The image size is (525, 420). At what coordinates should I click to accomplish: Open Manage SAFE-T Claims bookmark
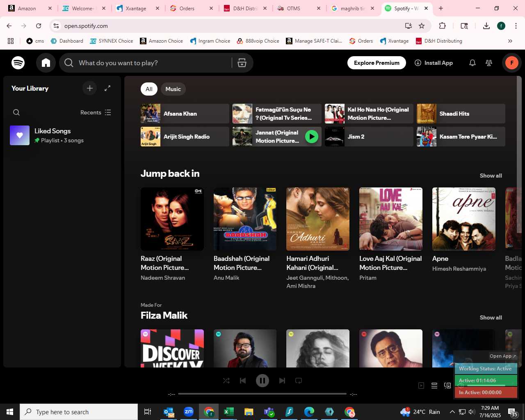[x=314, y=41]
